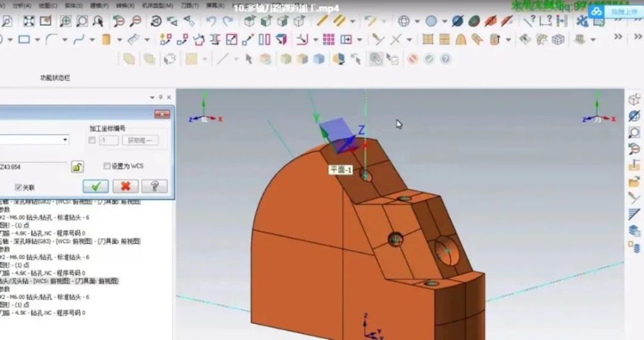Click the stacked layers icon in right sidebar

pyautogui.click(x=634, y=231)
